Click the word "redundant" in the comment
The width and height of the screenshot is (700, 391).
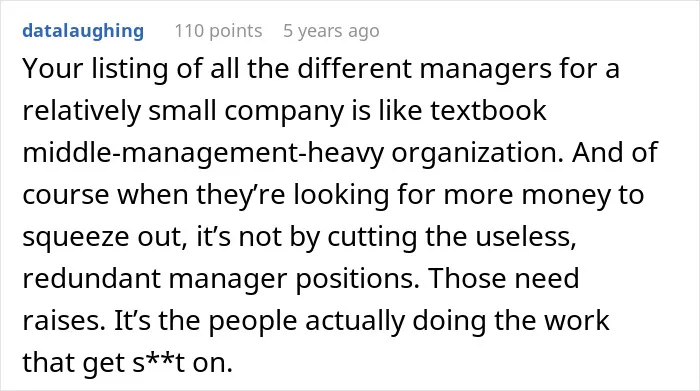point(92,279)
